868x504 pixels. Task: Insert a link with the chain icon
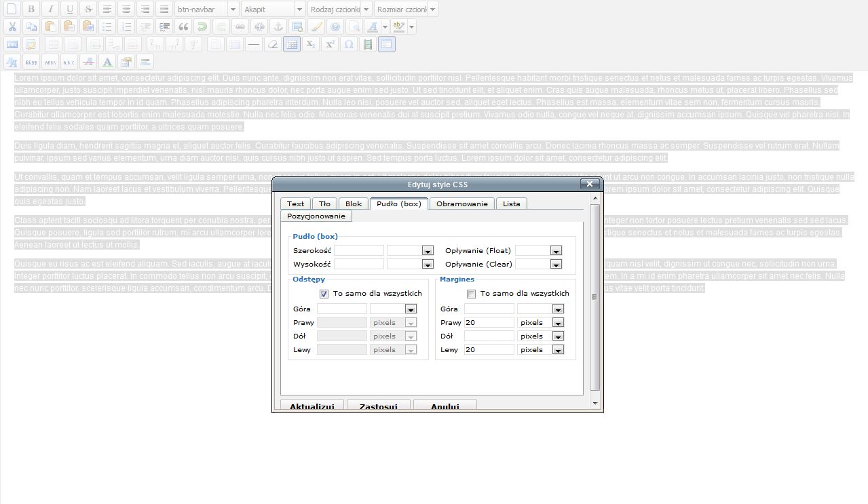(240, 26)
